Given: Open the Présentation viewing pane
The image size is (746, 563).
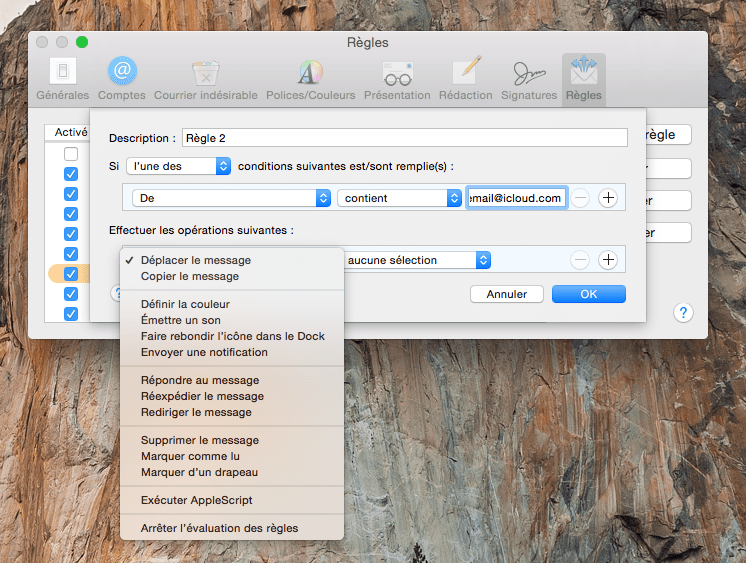Looking at the screenshot, I should pyautogui.click(x=397, y=79).
